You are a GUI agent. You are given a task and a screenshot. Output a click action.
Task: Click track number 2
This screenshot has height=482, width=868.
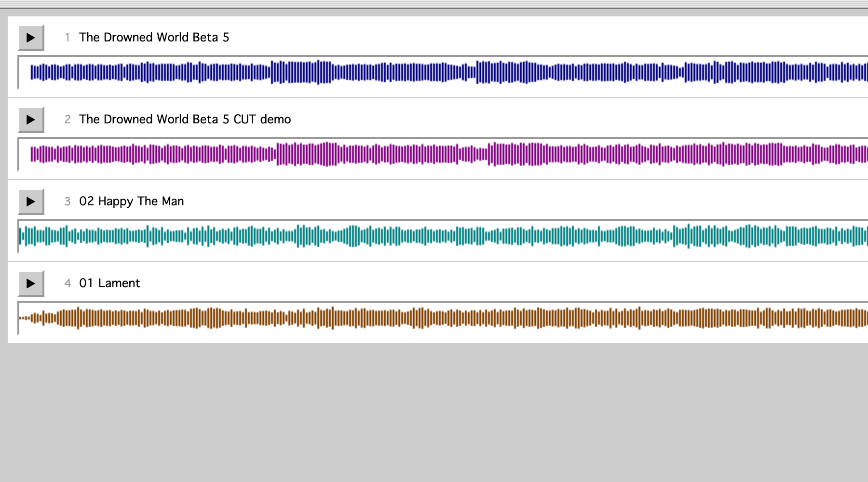point(68,120)
